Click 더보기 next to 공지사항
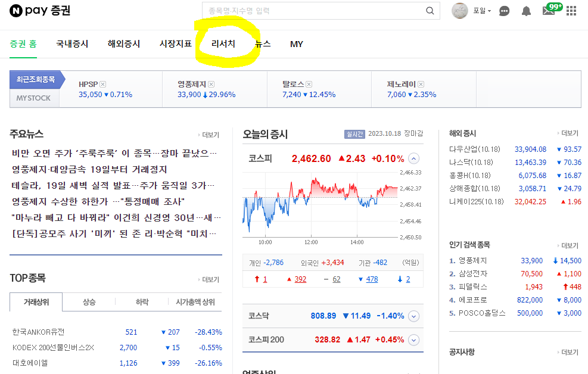588x374 pixels. click(568, 353)
